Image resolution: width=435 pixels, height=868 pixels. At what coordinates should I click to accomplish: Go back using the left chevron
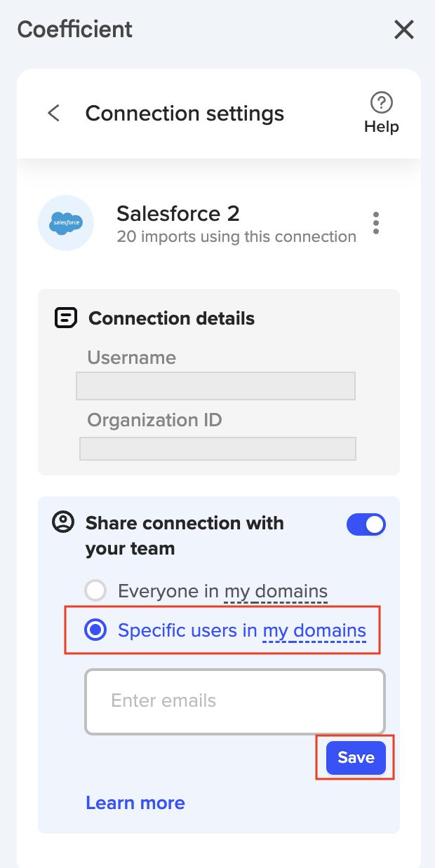pos(53,114)
